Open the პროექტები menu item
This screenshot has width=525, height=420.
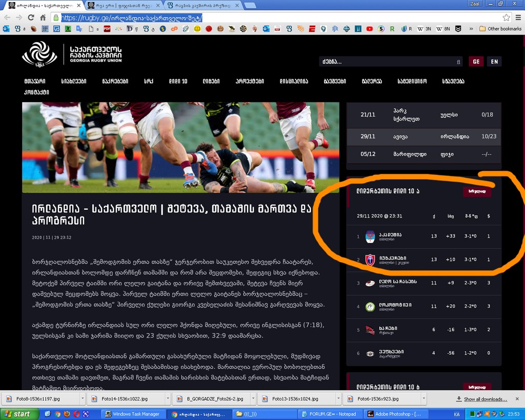250,81
